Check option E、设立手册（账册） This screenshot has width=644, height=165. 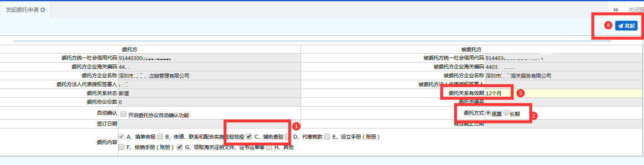pyautogui.click(x=327, y=136)
